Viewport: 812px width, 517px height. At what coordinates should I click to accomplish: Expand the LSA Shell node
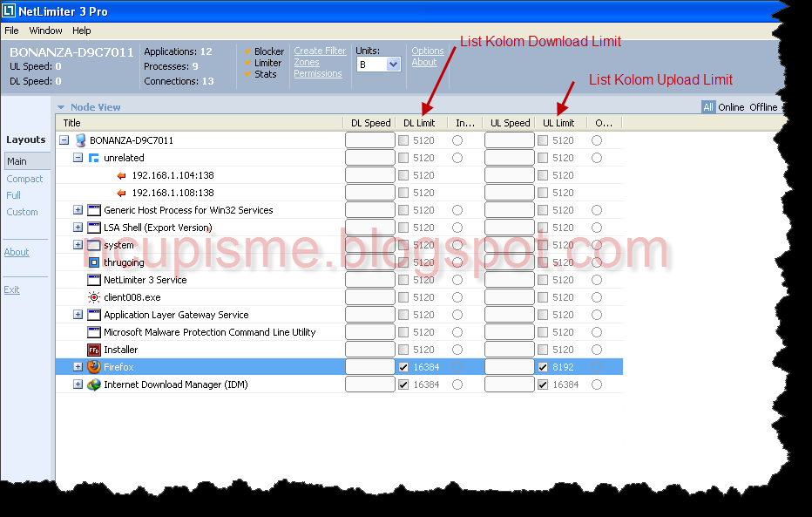[x=78, y=228]
